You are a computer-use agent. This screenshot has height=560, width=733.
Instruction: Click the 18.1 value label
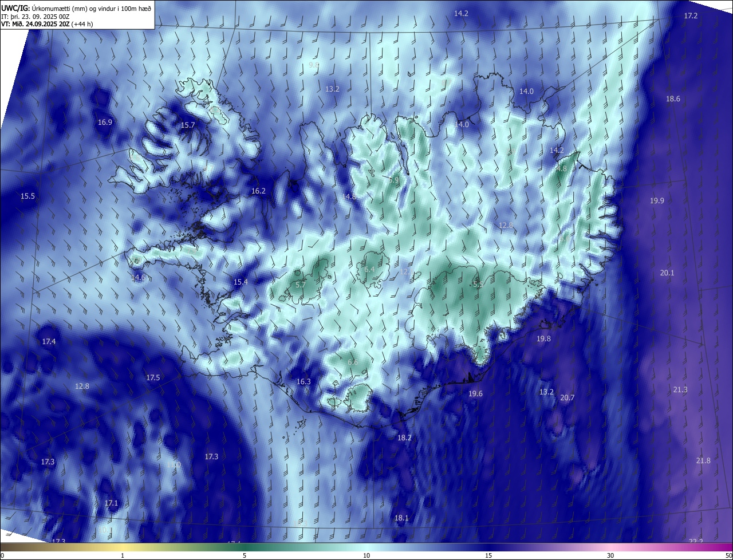pos(401,518)
